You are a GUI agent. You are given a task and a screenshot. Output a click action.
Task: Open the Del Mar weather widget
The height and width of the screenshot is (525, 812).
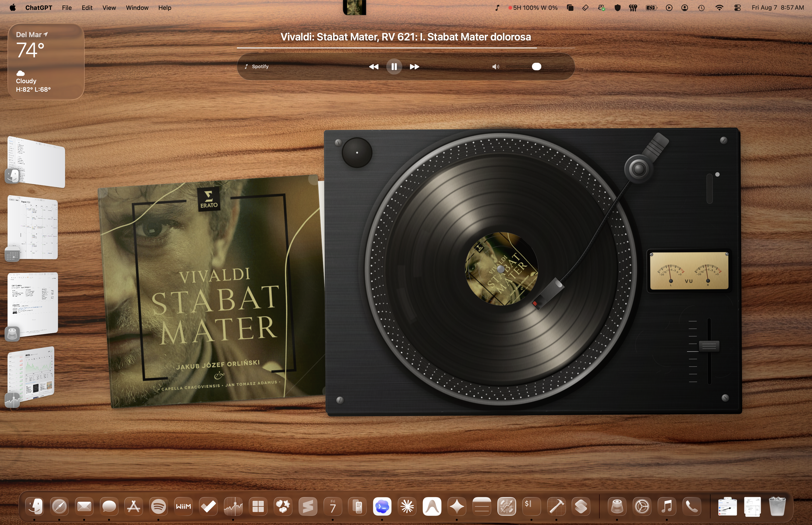pyautogui.click(x=46, y=62)
